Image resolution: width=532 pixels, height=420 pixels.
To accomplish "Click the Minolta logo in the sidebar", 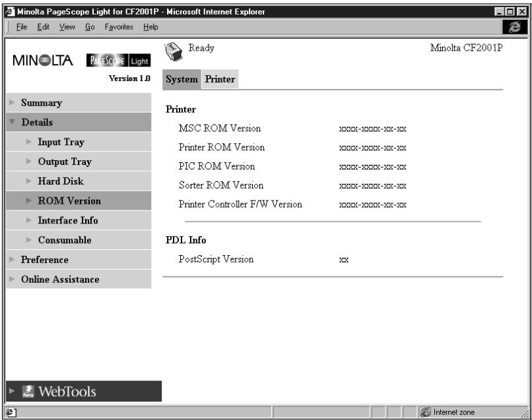I will [x=43, y=61].
